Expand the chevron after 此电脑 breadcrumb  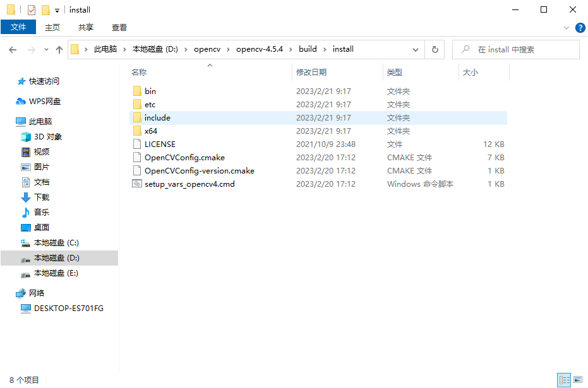(x=124, y=49)
